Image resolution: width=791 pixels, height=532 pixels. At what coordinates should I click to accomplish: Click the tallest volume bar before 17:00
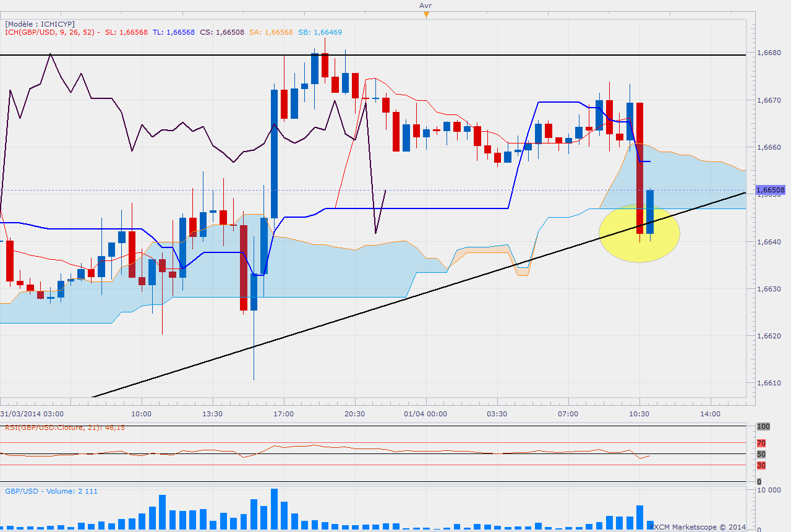tap(274, 509)
